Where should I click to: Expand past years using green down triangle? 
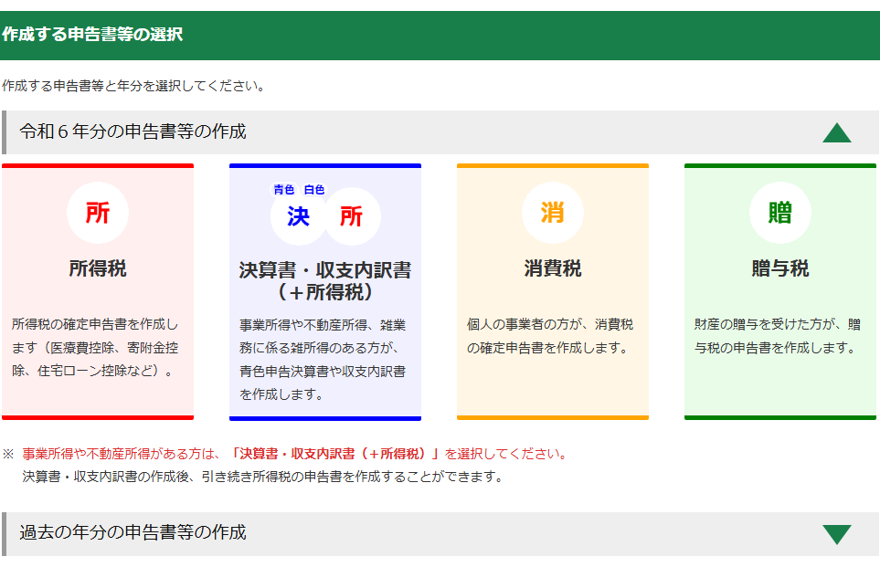836,534
